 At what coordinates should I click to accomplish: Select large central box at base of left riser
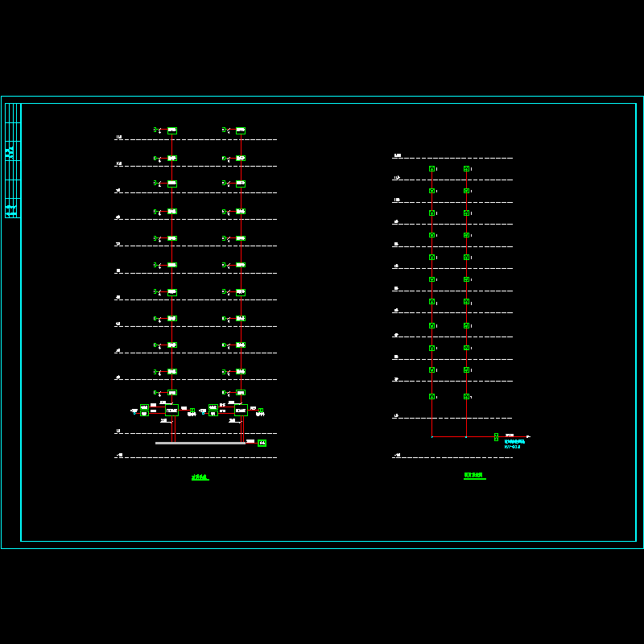tap(171, 411)
